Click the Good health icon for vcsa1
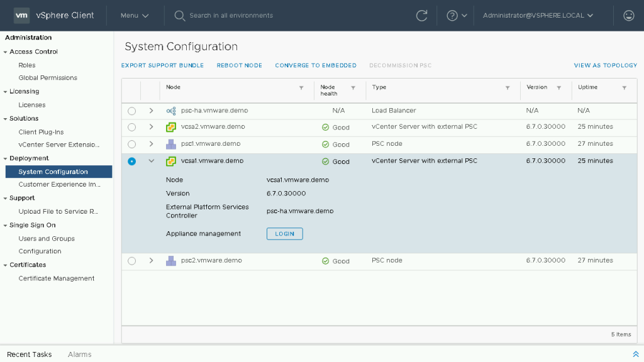This screenshot has height=362, width=644. click(325, 162)
